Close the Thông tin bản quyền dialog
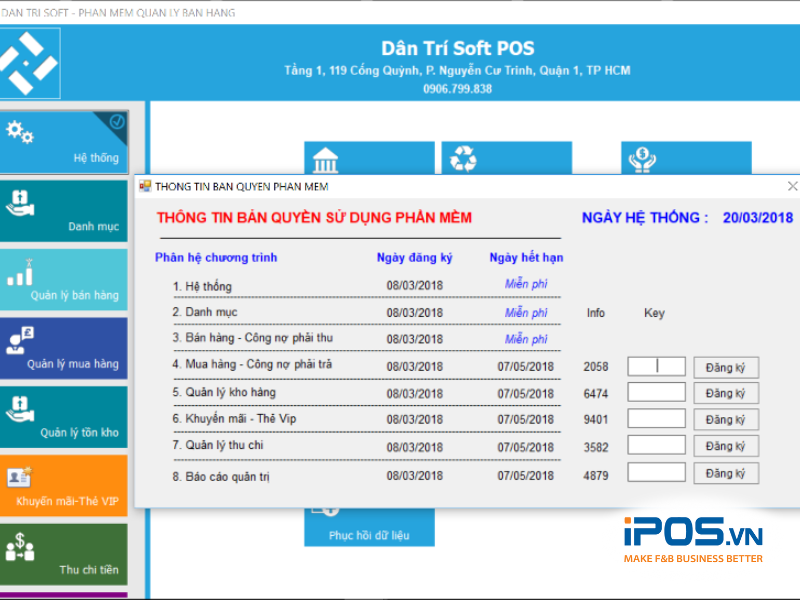 tap(792, 186)
